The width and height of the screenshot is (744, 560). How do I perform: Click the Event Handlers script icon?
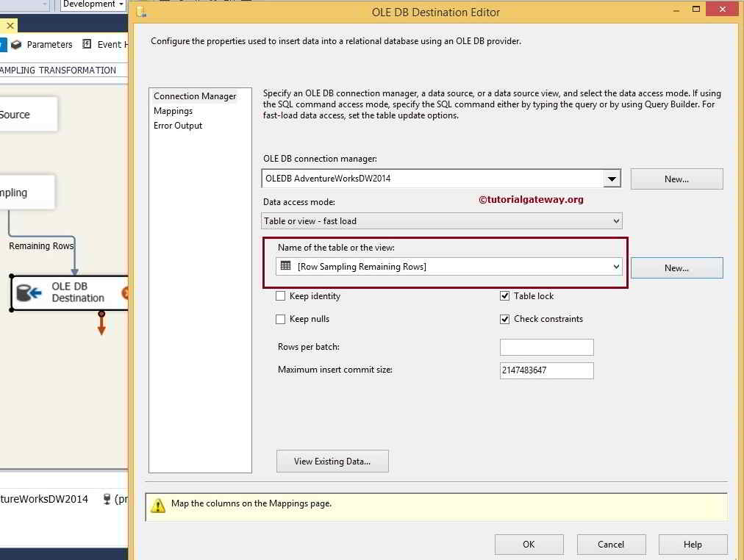[86, 44]
